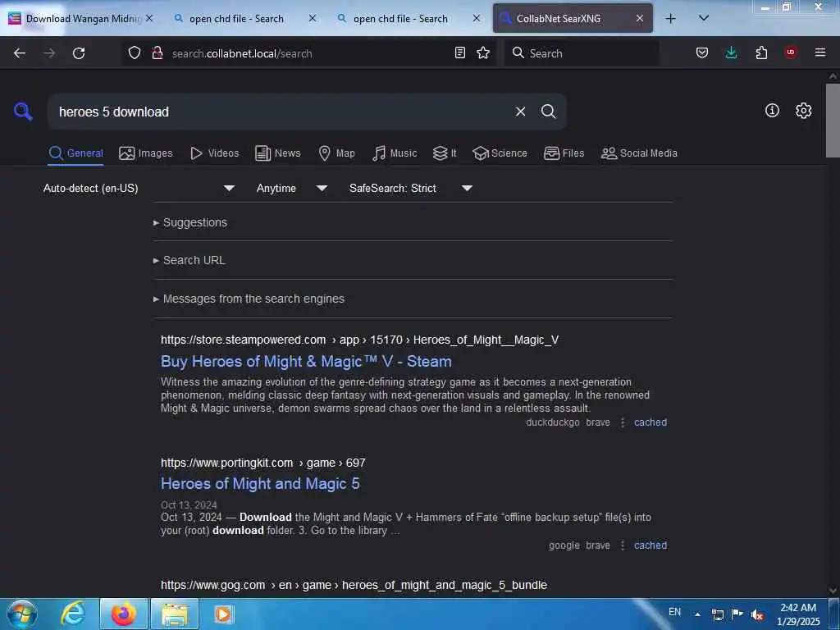Open the media player taskbar icon
The height and width of the screenshot is (630, 840).
click(223, 614)
